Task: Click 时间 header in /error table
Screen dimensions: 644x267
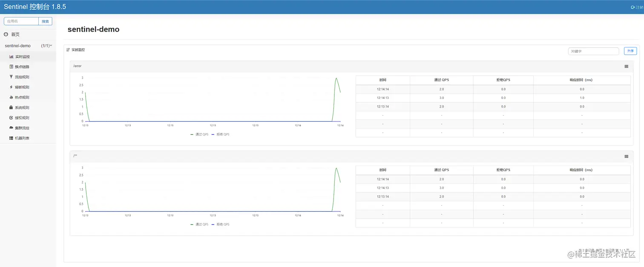Action: 383,80
